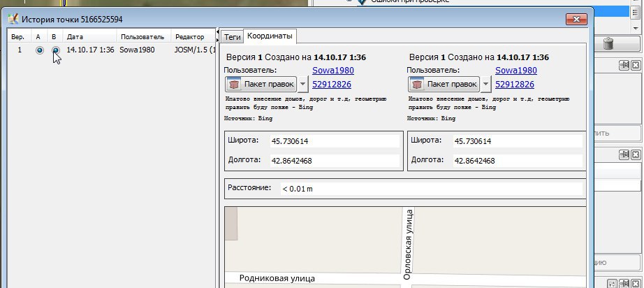Open dropdown arrow beside left Пакет правок button
This screenshot has height=288, width=644.
[302, 85]
